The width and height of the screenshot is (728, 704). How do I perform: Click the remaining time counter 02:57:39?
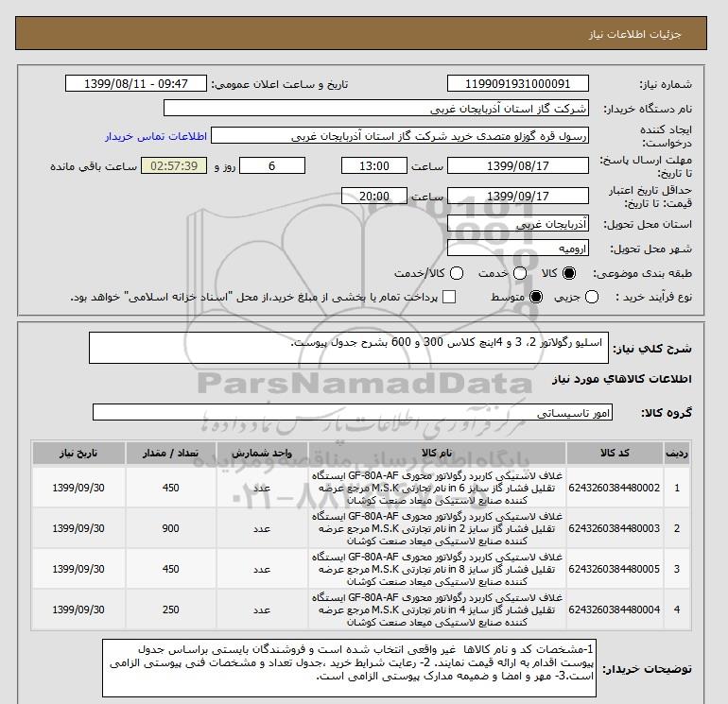click(174, 165)
